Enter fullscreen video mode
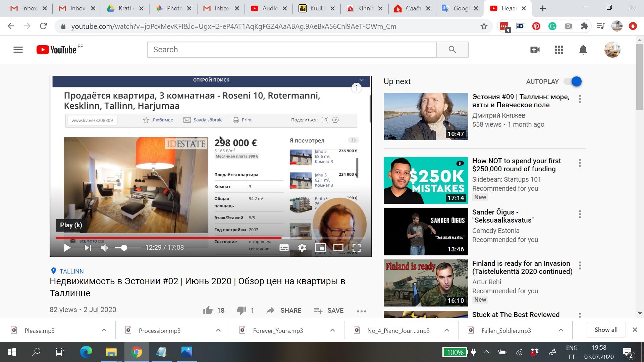 point(356,248)
